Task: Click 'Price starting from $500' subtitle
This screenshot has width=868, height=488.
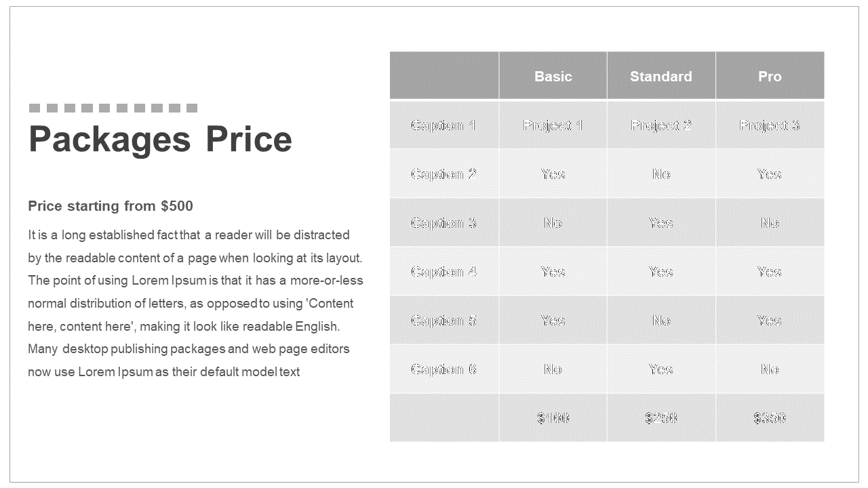Action: [111, 206]
